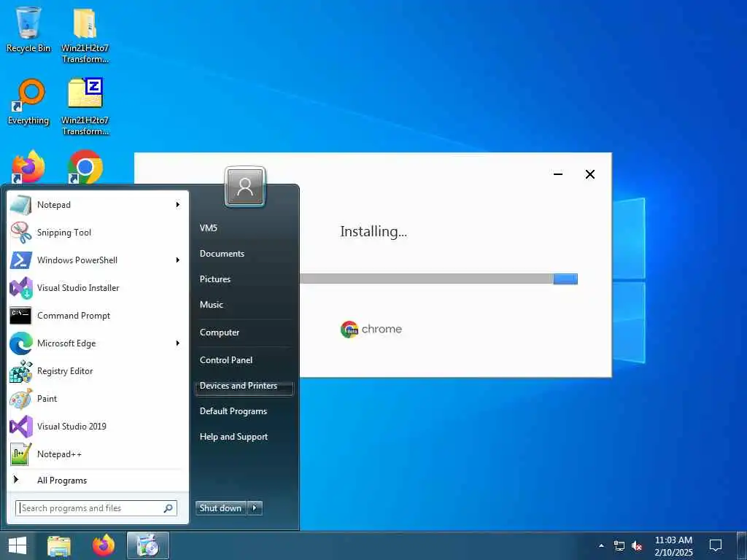Close the Chrome installer window
The height and width of the screenshot is (560, 747).
tap(589, 174)
